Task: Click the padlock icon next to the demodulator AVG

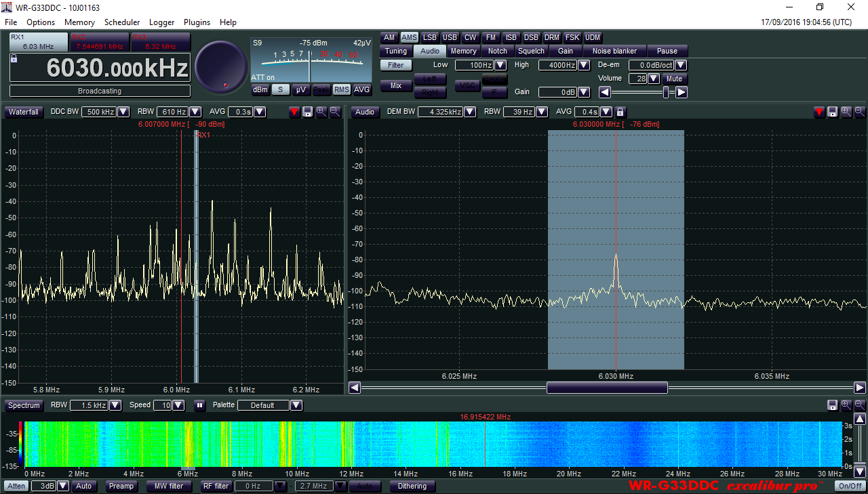Action: [620, 112]
